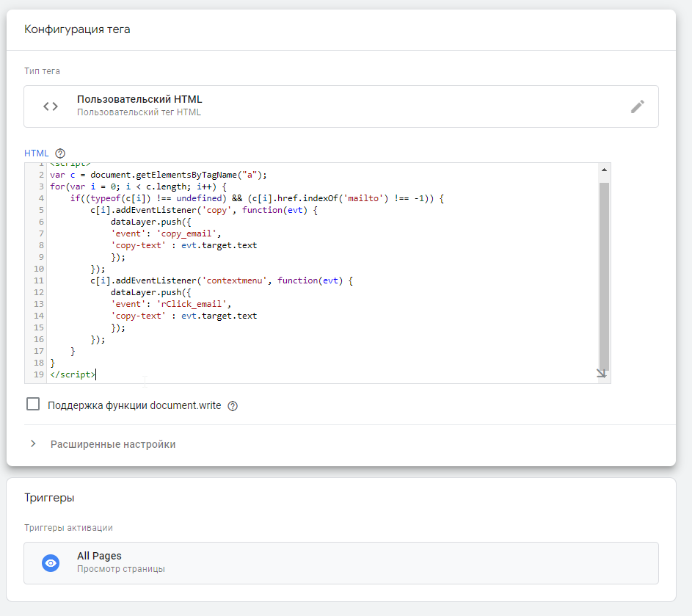Click the pencil edit icon for tag type
The image size is (692, 616).
coord(637,106)
